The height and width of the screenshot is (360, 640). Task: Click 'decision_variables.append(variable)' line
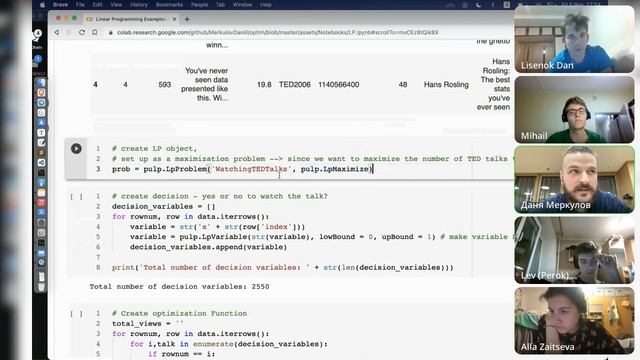[x=209, y=247]
